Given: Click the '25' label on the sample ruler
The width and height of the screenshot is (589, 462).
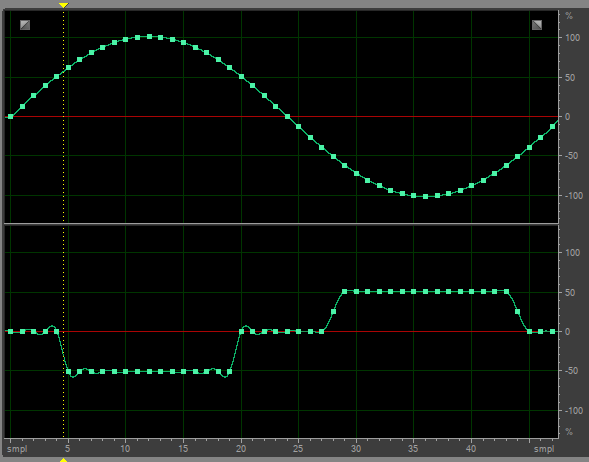Looking at the screenshot, I should 298,448.
